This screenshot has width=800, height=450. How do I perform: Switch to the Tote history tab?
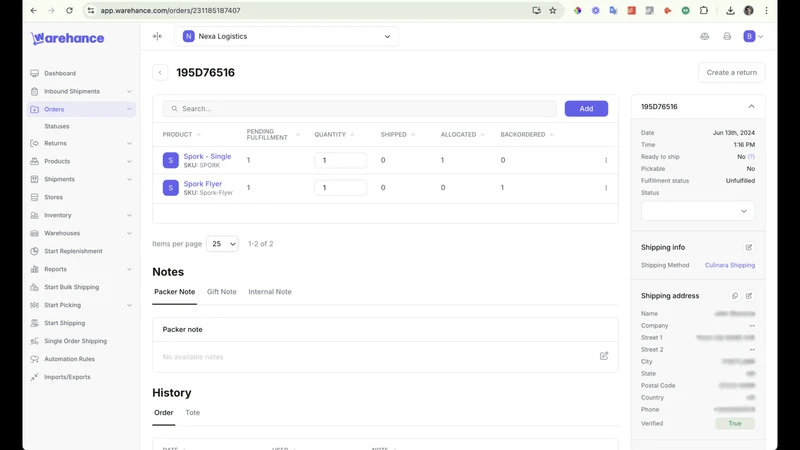click(192, 413)
